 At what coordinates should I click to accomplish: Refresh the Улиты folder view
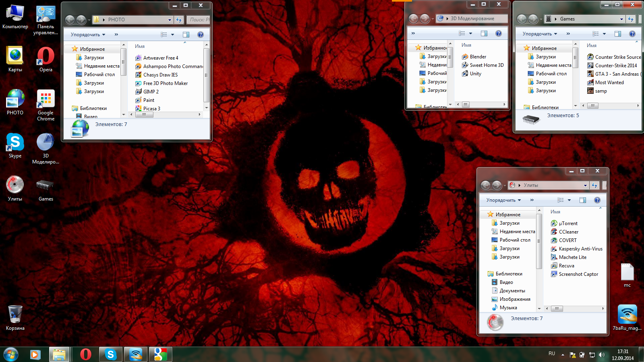595,185
